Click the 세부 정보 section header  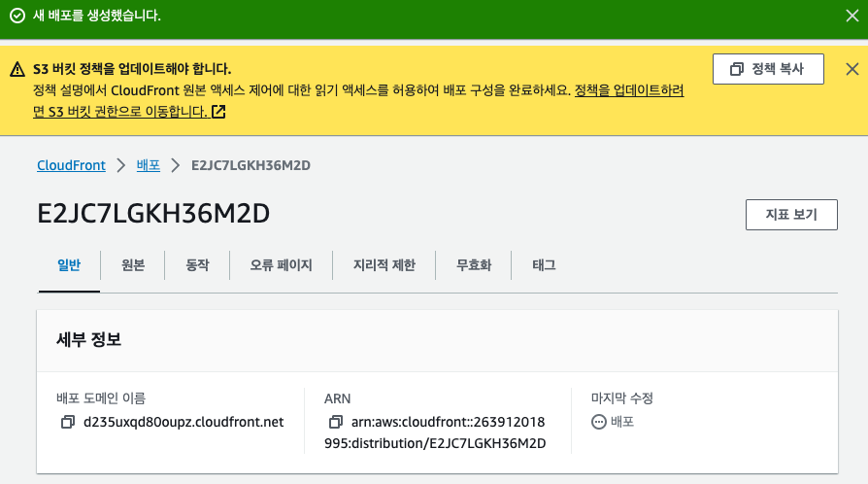[x=88, y=339]
